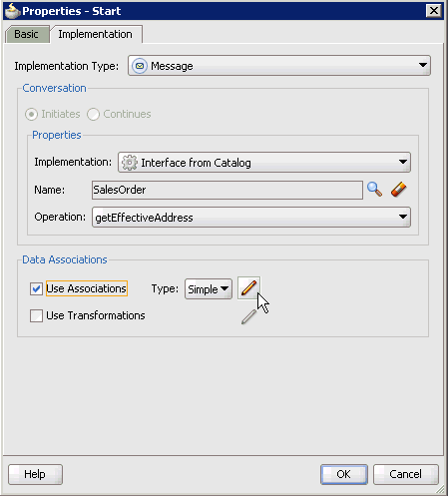Open Help for this dialog
The width and height of the screenshot is (448, 496).
pos(35,474)
